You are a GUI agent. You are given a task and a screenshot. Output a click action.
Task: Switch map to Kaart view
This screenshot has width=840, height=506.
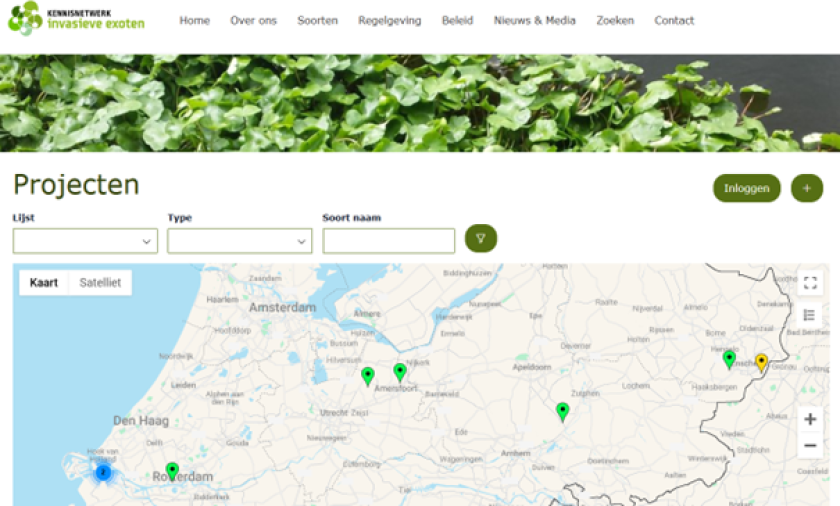pos(44,283)
